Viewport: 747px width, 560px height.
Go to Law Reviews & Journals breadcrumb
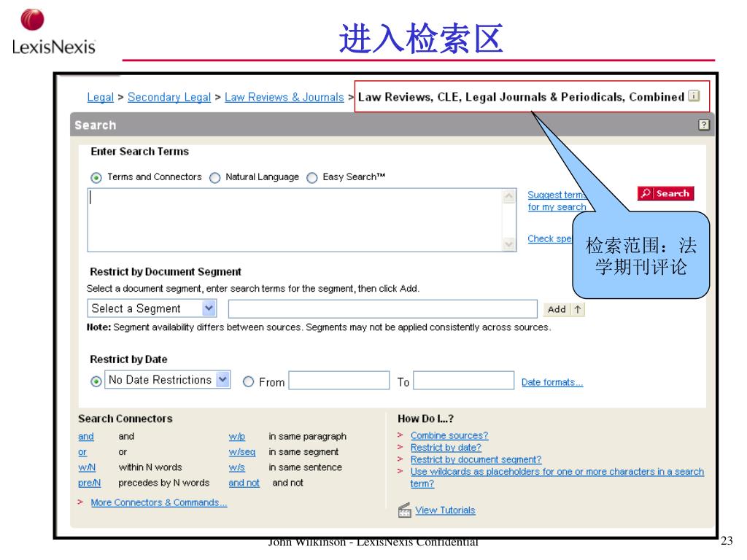(285, 97)
